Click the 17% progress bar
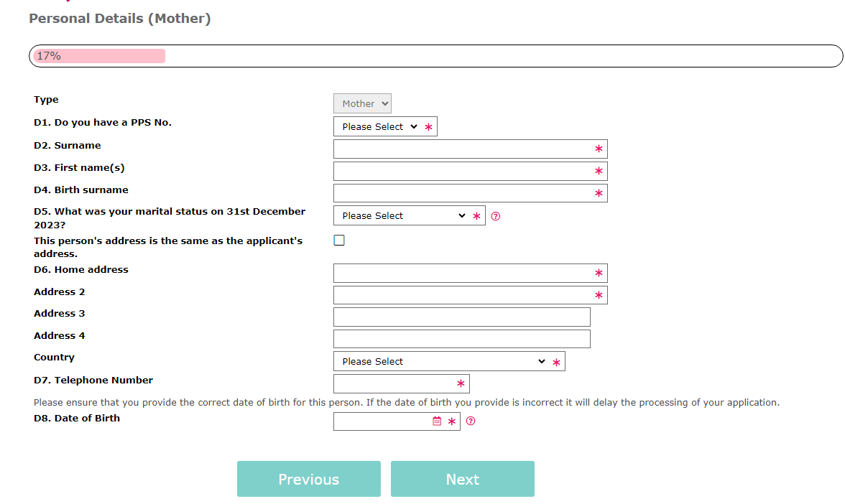Screen dimensions: 845x504 435,56
